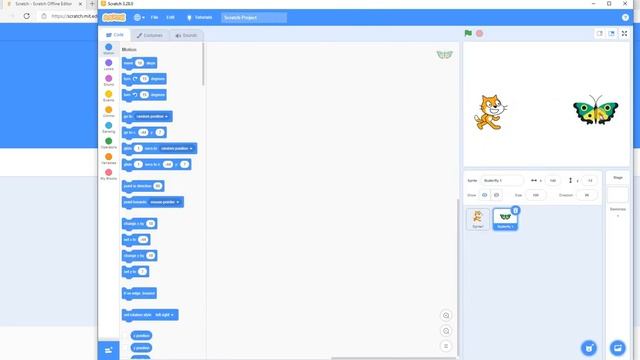The height and width of the screenshot is (360, 640).
Task: Click the 'if on edge, bounce' block
Action: click(x=139, y=293)
